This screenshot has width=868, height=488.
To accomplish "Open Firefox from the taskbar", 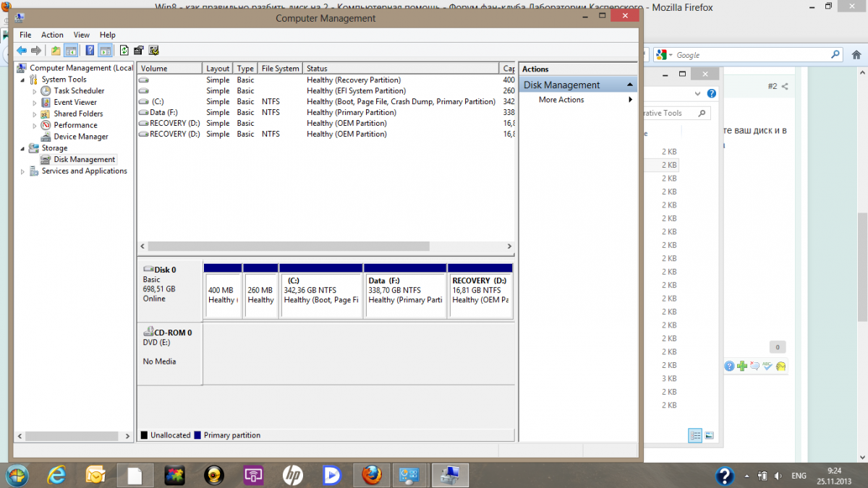I will (x=372, y=475).
